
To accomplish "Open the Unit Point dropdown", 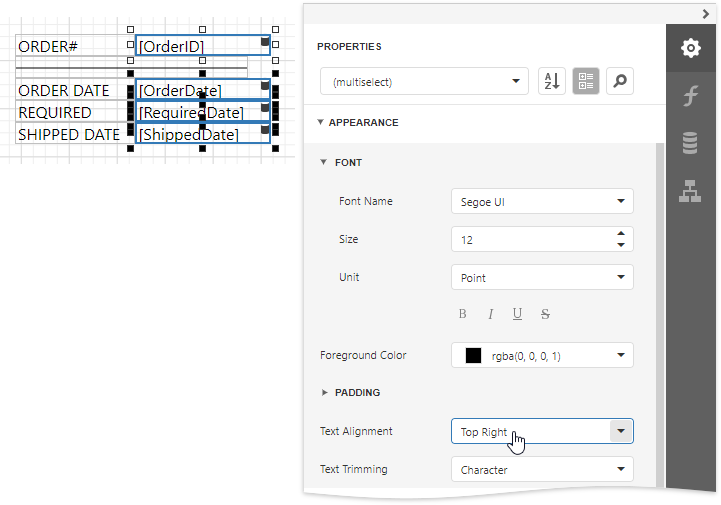I will (x=621, y=278).
